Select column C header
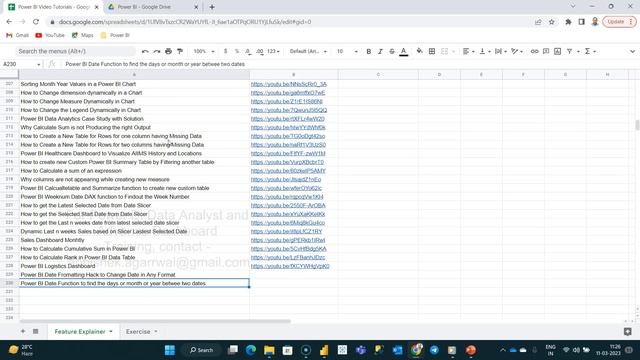The height and width of the screenshot is (360, 640). pos(378,74)
